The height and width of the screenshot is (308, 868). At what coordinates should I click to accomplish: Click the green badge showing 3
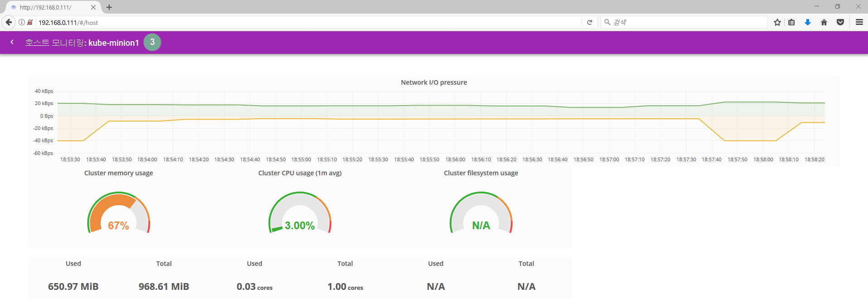[x=152, y=42]
